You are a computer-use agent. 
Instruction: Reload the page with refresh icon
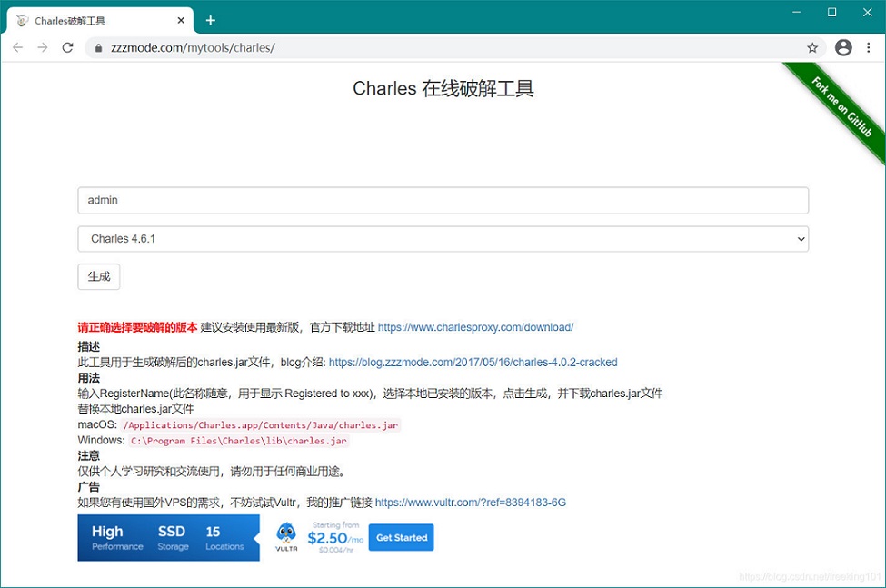tap(68, 47)
